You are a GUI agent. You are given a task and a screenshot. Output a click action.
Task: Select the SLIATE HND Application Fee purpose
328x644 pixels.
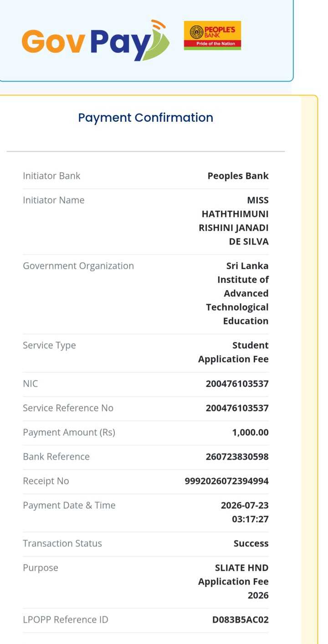point(233,582)
